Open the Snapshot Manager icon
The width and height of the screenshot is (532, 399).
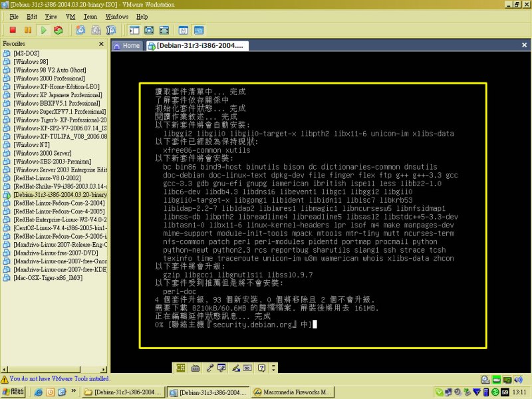(x=111, y=30)
